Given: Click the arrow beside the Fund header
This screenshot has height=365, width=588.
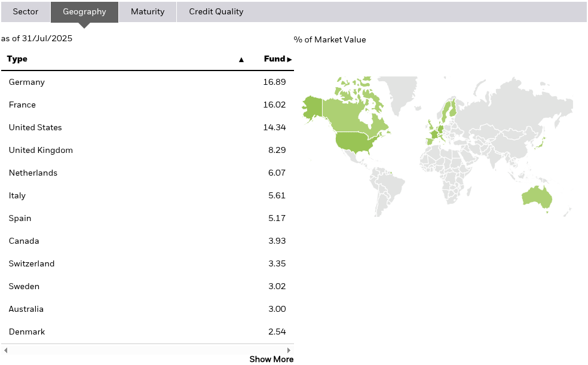Looking at the screenshot, I should [289, 60].
